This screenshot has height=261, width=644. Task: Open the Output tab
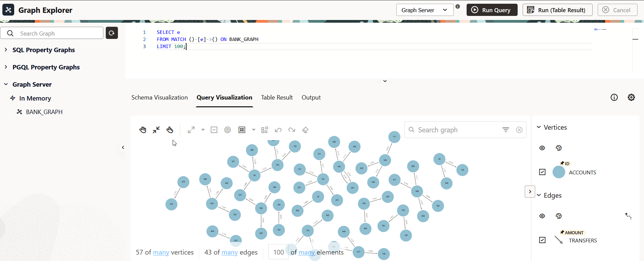[311, 97]
